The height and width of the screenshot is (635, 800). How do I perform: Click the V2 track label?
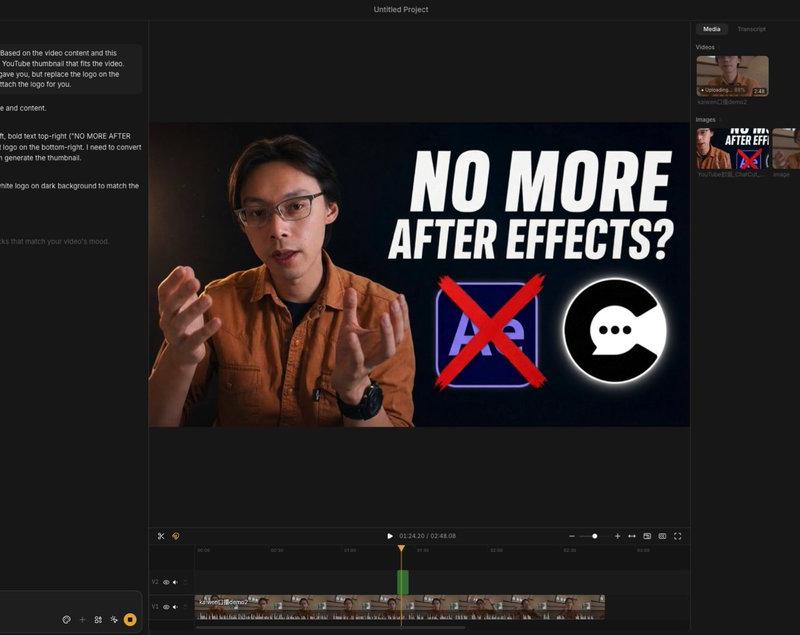click(x=155, y=582)
